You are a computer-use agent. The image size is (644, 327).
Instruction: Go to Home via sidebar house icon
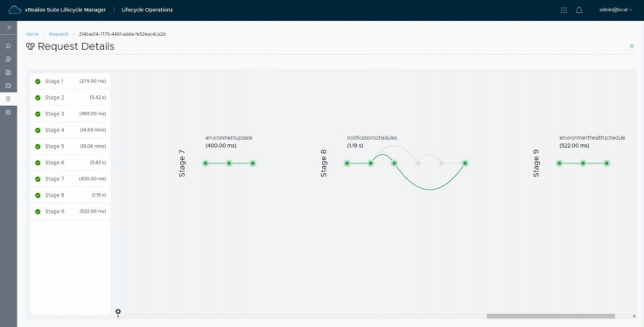8,45
